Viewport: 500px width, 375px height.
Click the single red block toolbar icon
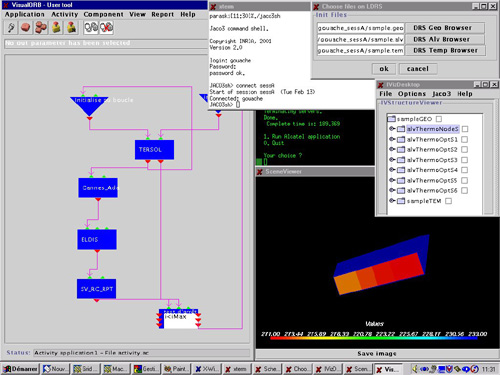[26, 27]
